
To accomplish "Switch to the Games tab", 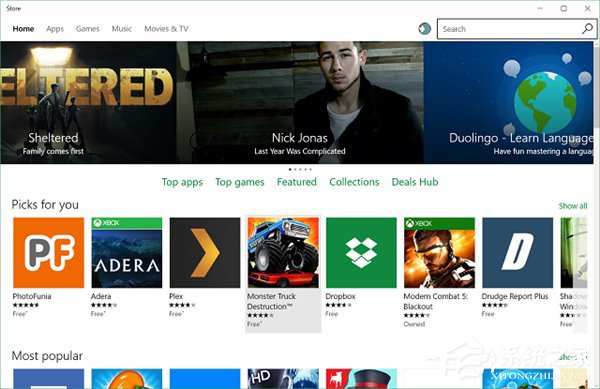I will pyautogui.click(x=88, y=29).
